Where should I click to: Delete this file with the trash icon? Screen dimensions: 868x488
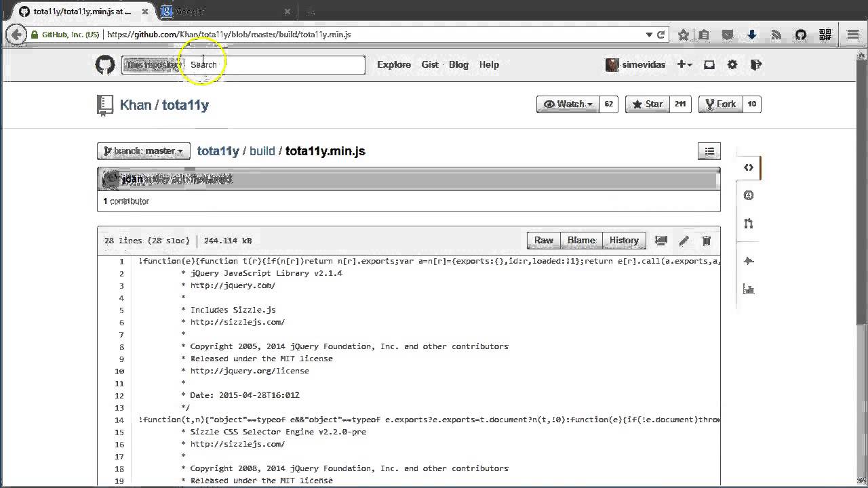(x=706, y=241)
